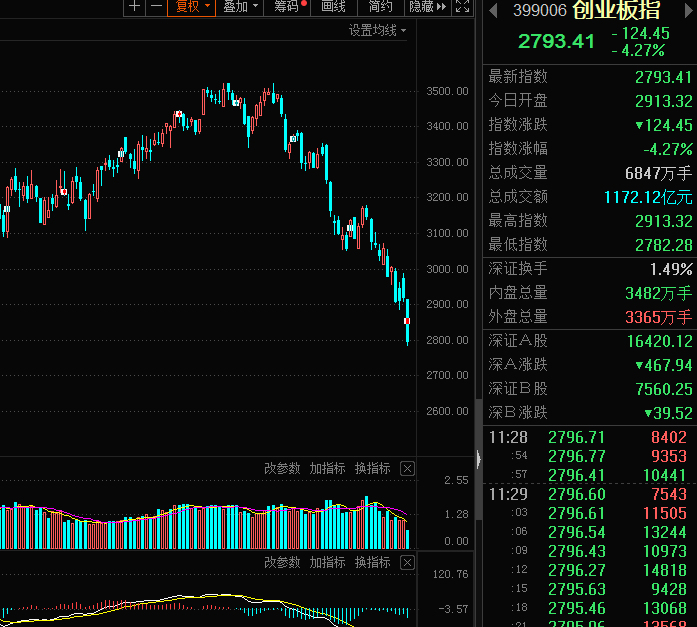Click the fullscreen expand icon at top
The height and width of the screenshot is (627, 697).
(461, 7)
